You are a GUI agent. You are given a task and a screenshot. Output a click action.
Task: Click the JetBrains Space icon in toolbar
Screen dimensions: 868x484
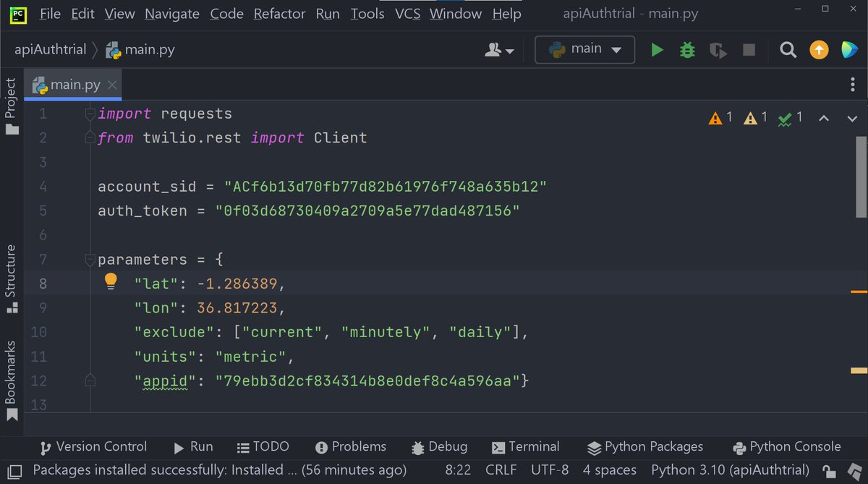[848, 50]
